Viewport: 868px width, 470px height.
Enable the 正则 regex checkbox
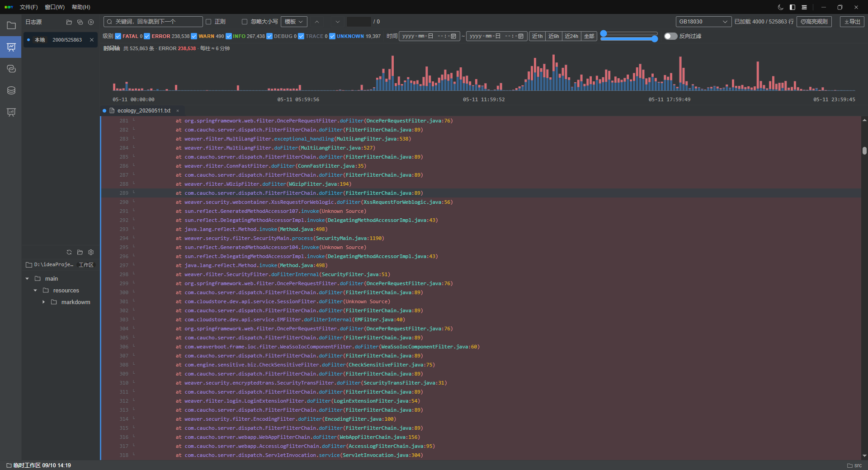[208, 22]
